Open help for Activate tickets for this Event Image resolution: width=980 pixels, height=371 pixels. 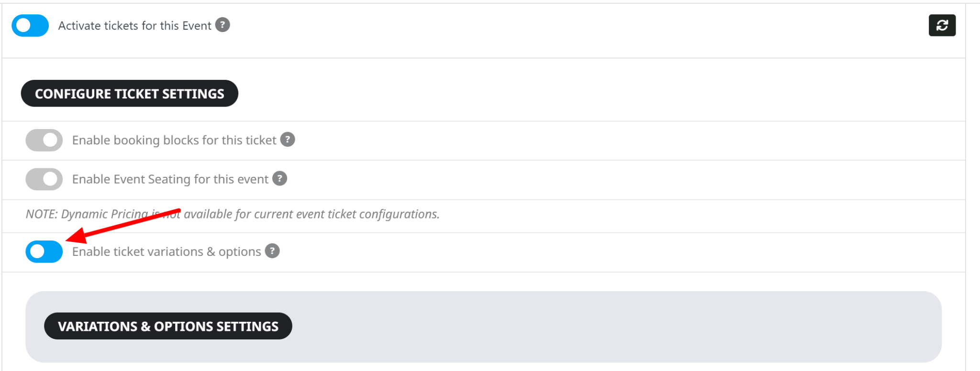[x=223, y=25]
